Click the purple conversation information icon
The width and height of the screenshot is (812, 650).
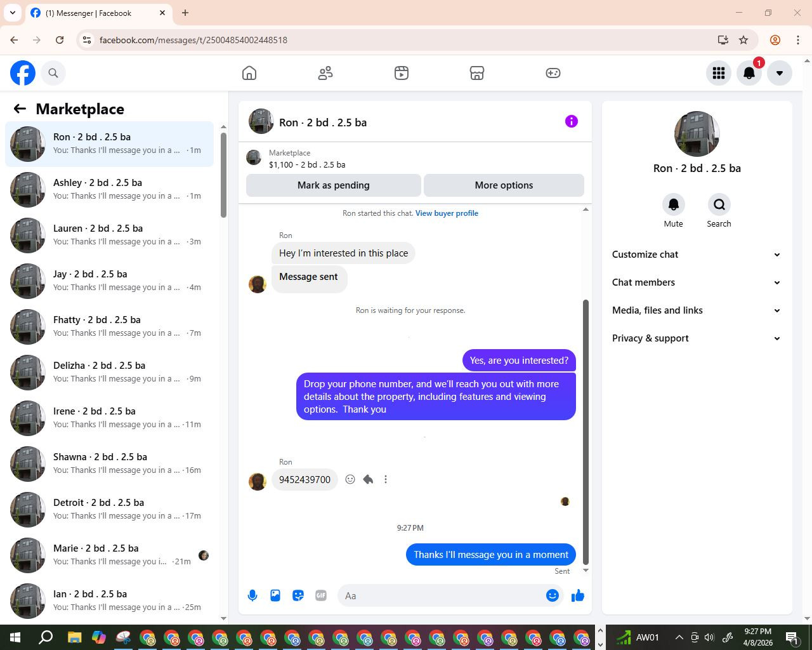572,121
